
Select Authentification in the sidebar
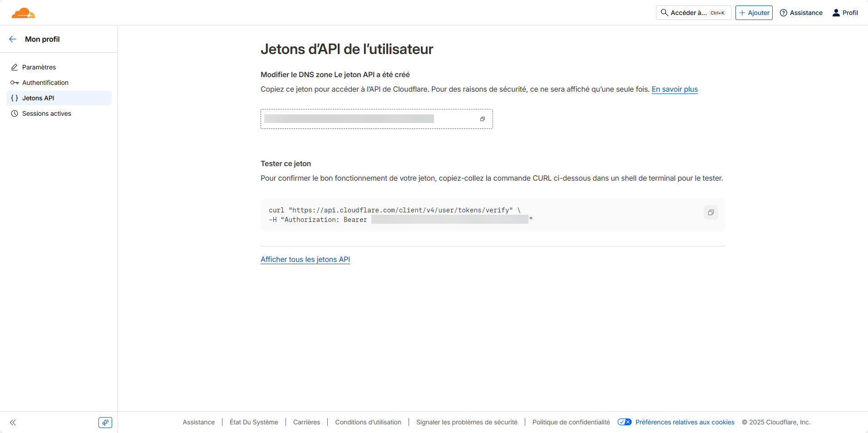[x=45, y=83]
